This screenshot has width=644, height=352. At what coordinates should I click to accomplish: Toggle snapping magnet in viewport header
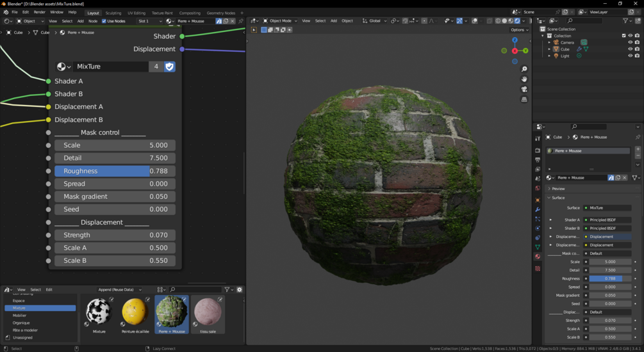coord(405,20)
